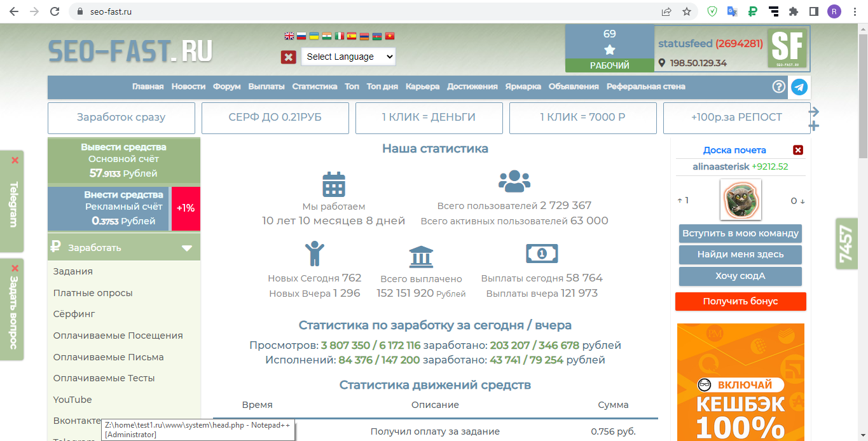Click the alinaasterisk avatar thumbnail
The height and width of the screenshot is (441, 868).
740,200
